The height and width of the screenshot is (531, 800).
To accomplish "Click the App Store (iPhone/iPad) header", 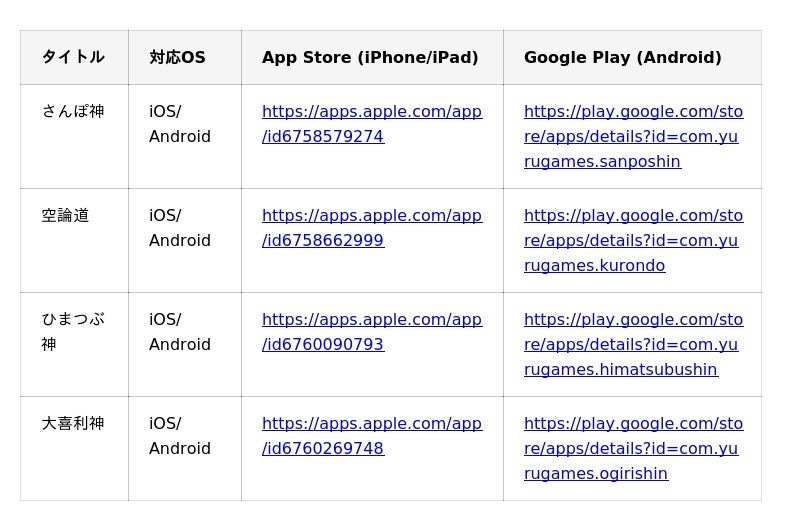I will (370, 57).
